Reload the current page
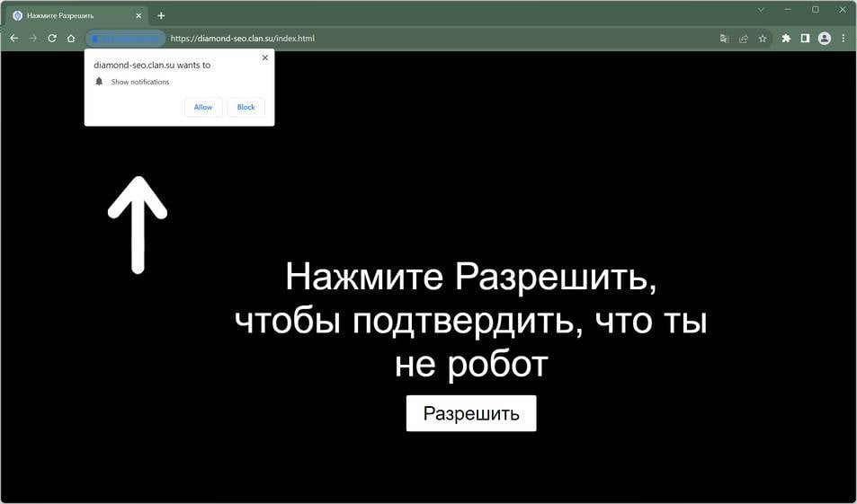The image size is (857, 504). point(52,39)
